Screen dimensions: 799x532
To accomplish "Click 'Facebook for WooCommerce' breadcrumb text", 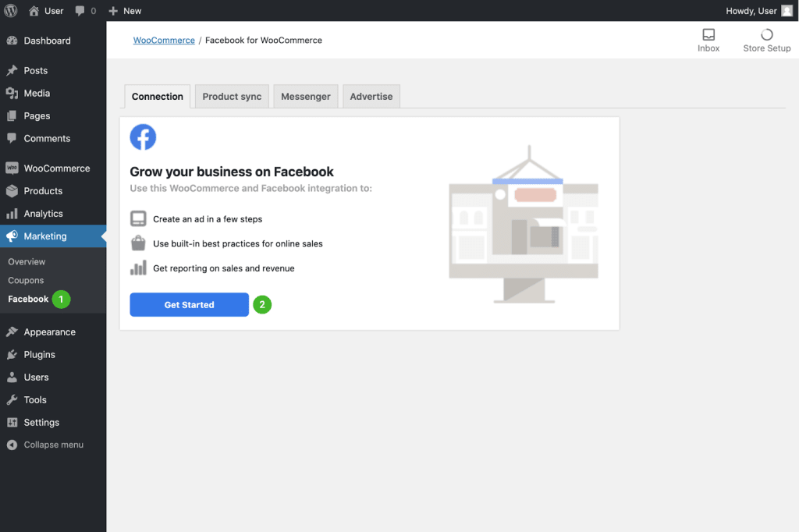I will click(264, 41).
